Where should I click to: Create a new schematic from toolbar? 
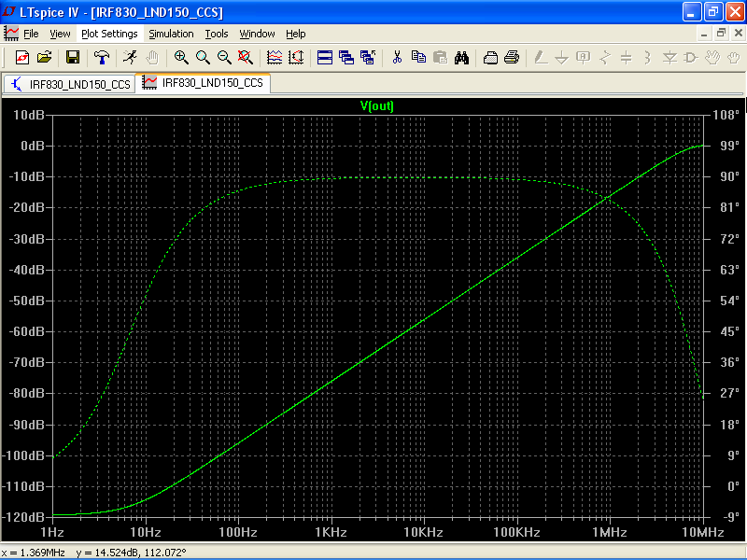(x=22, y=58)
